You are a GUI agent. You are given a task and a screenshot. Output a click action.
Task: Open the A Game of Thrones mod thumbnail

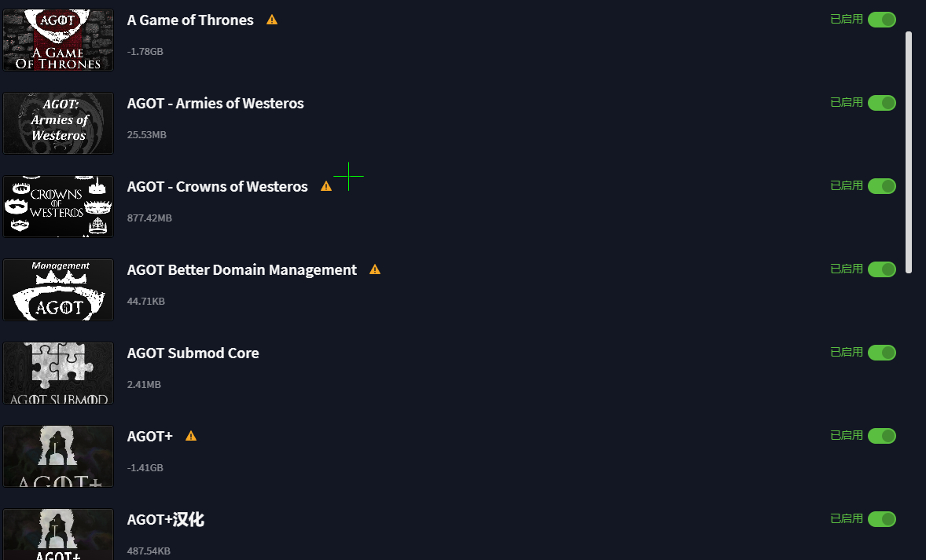click(x=58, y=40)
